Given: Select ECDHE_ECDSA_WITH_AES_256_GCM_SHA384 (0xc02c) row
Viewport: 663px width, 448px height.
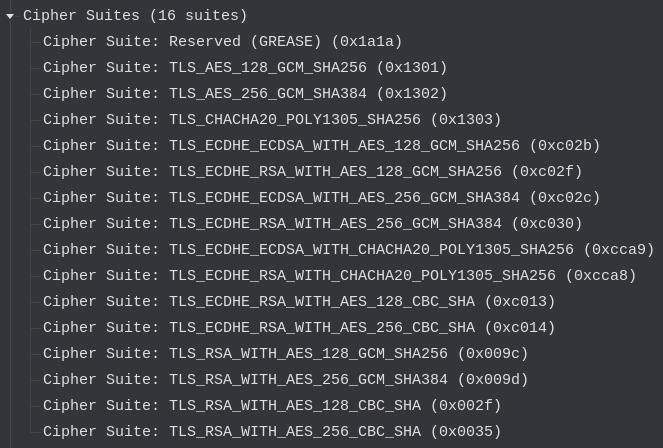Looking at the screenshot, I should point(321,198).
